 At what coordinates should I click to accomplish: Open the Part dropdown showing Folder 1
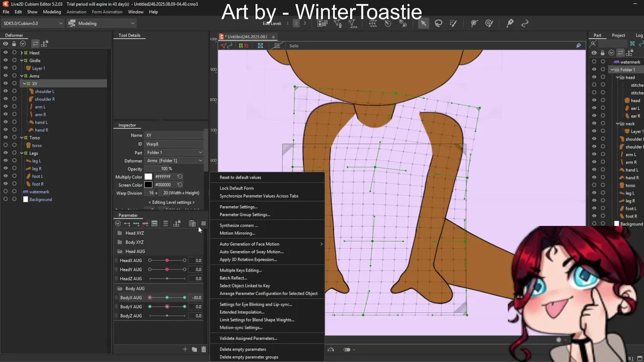coord(175,152)
